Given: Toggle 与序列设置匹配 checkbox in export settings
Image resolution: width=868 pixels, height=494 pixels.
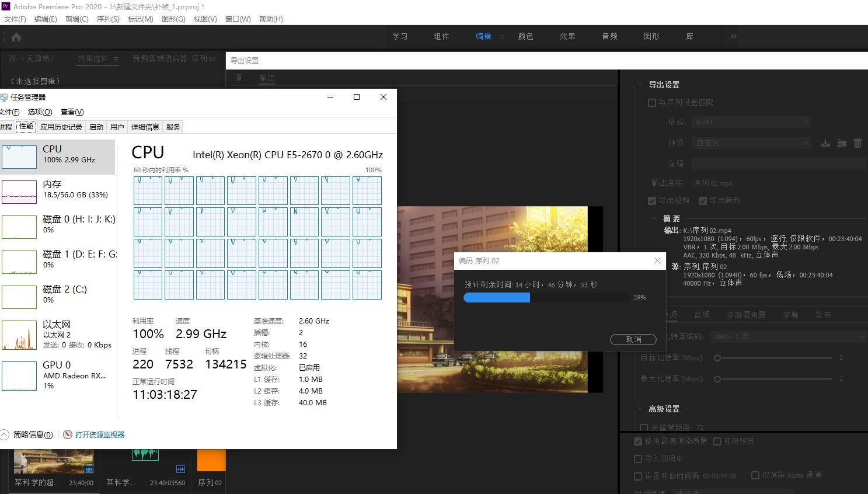Looking at the screenshot, I should [652, 103].
